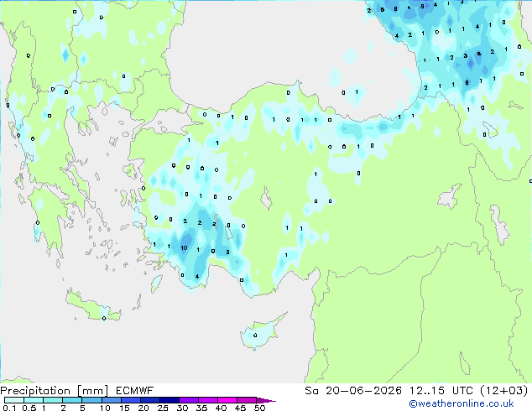Click the date 'Sa 20-06-2026'
This screenshot has height=411, width=532.
coord(353,391)
